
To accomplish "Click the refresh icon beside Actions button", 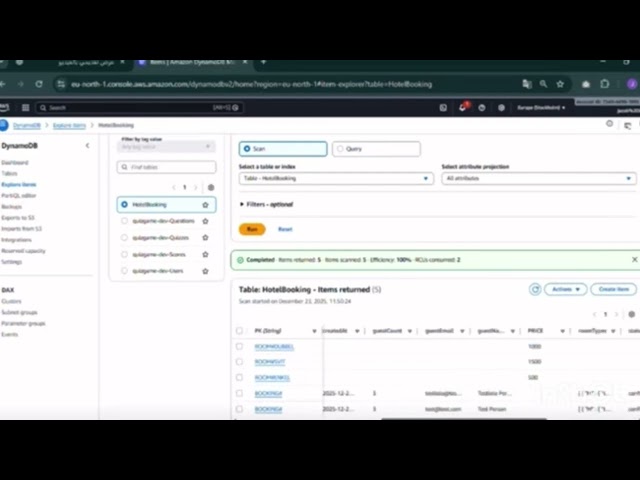I will pos(535,289).
